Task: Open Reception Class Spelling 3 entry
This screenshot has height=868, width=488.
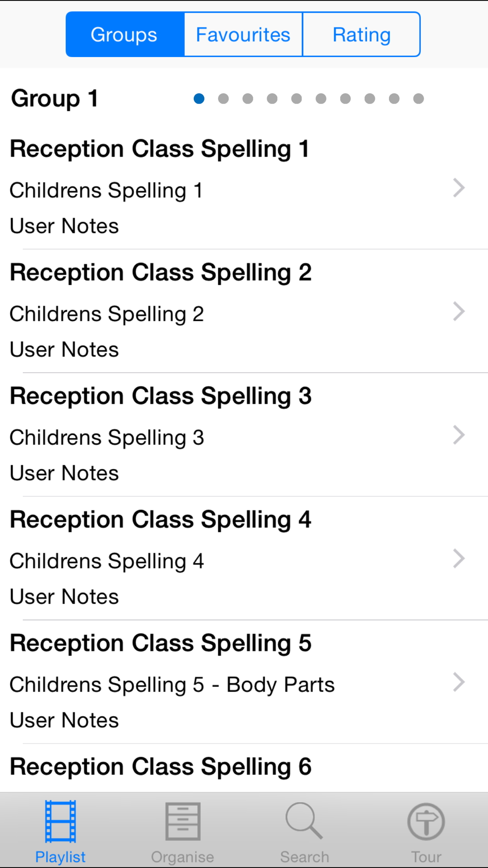Action: [x=244, y=434]
